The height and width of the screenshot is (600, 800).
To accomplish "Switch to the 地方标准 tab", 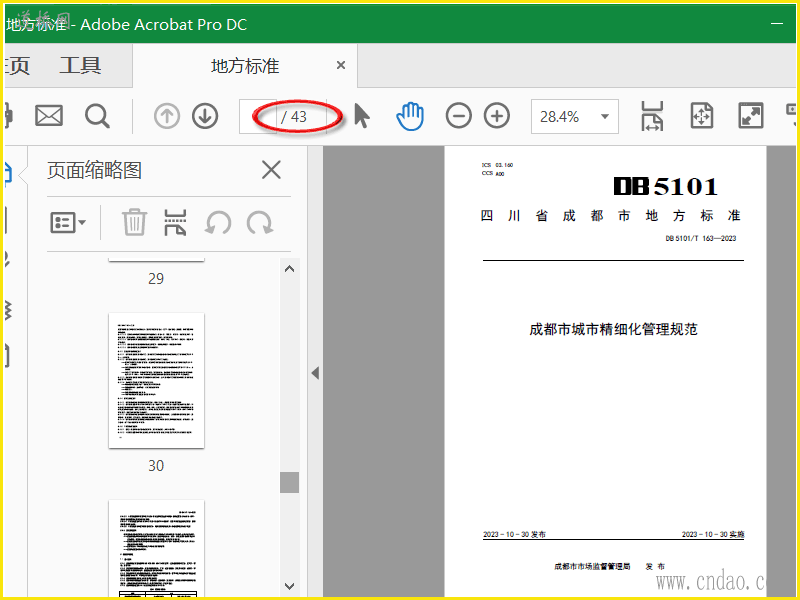I will [x=245, y=66].
